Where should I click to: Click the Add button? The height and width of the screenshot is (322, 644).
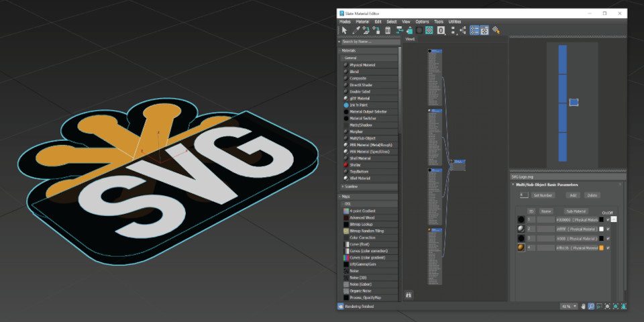[x=573, y=195]
